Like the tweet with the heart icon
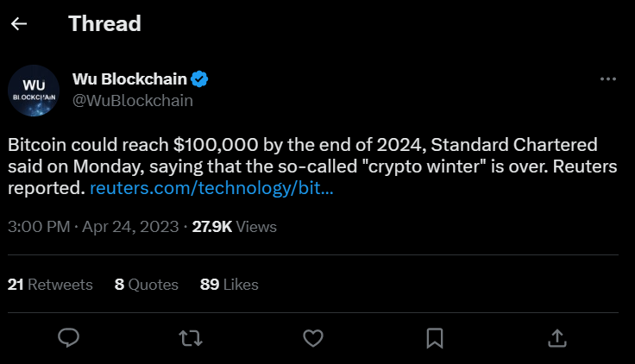Screen dimensions: 635x364 (x=313, y=337)
